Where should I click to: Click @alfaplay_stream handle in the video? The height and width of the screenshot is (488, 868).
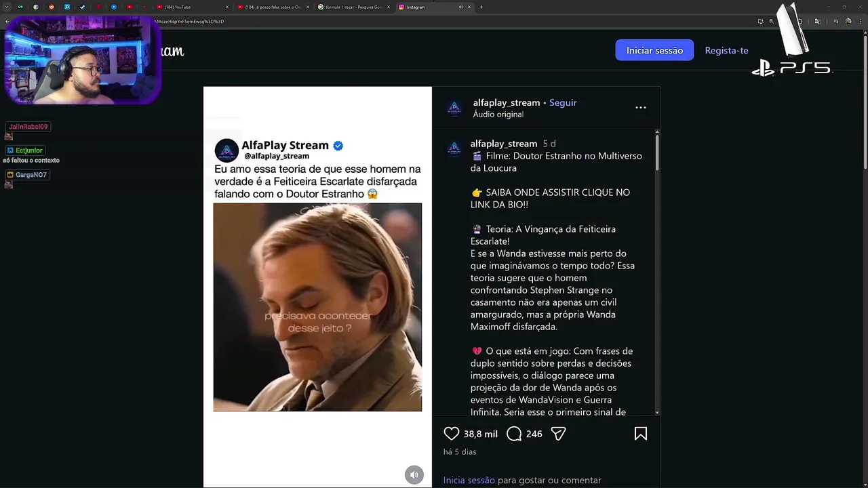pos(277,156)
